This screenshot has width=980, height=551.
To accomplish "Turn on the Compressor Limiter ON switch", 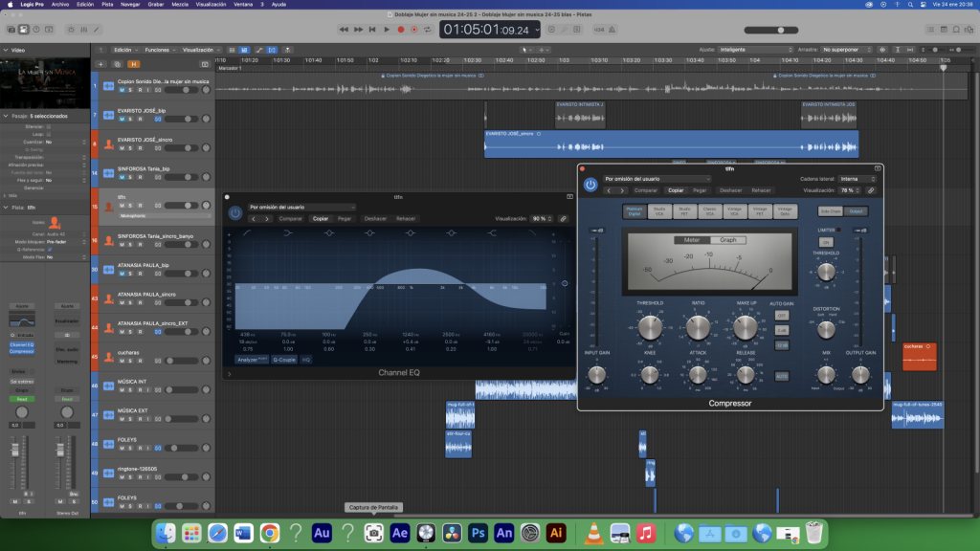I will point(825,242).
